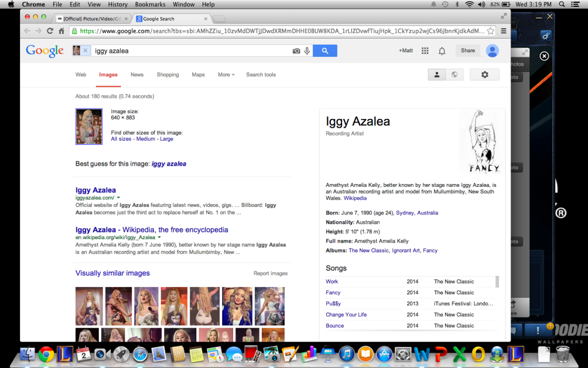Open the Google account avatar

click(492, 51)
